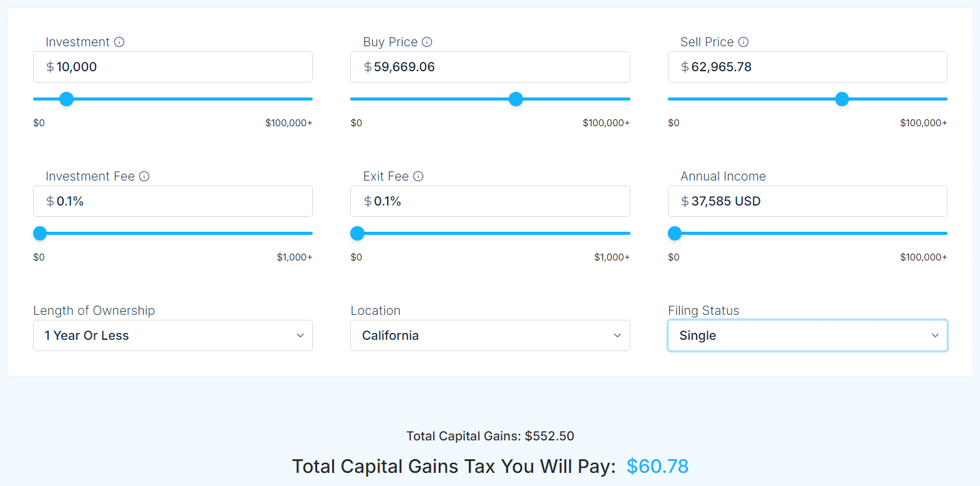Select the Buy Price input field
This screenshot has height=486, width=980.
pyautogui.click(x=490, y=67)
